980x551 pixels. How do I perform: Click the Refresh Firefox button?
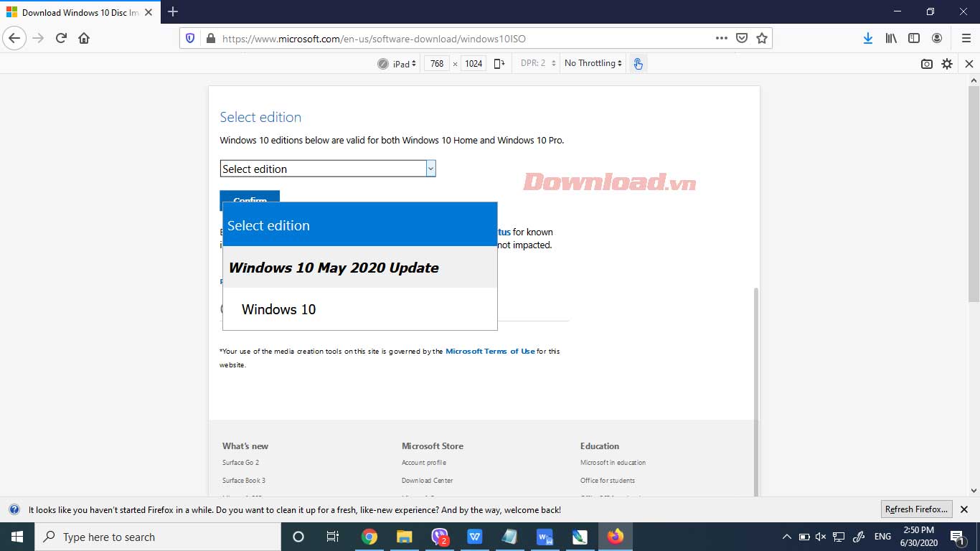[x=917, y=509]
